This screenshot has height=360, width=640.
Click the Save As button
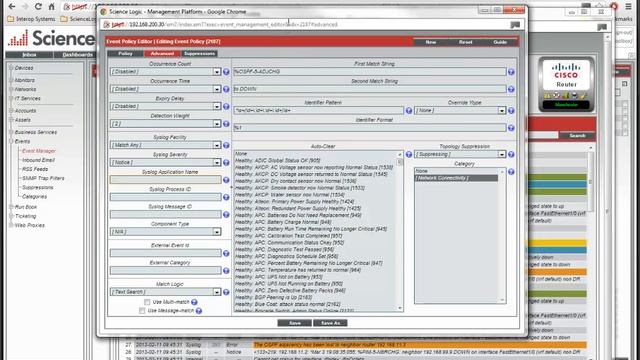point(330,323)
